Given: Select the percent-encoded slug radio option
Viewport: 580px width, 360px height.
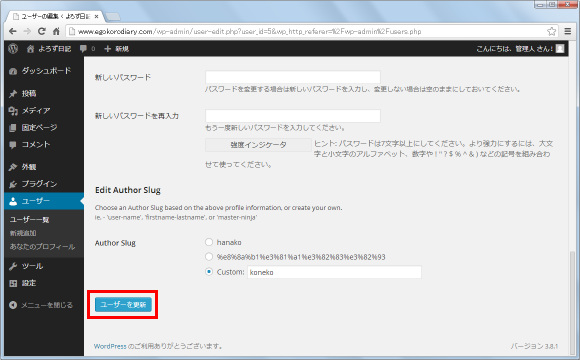Looking at the screenshot, I should [x=209, y=256].
